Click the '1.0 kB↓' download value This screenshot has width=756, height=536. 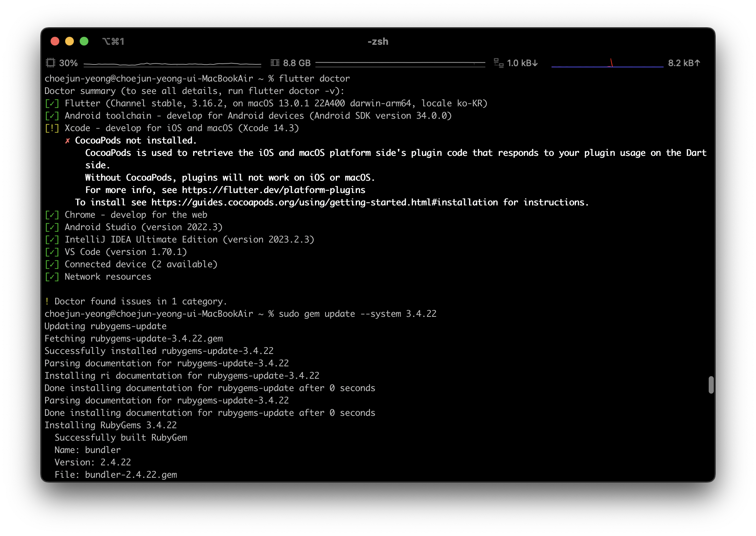coord(522,63)
